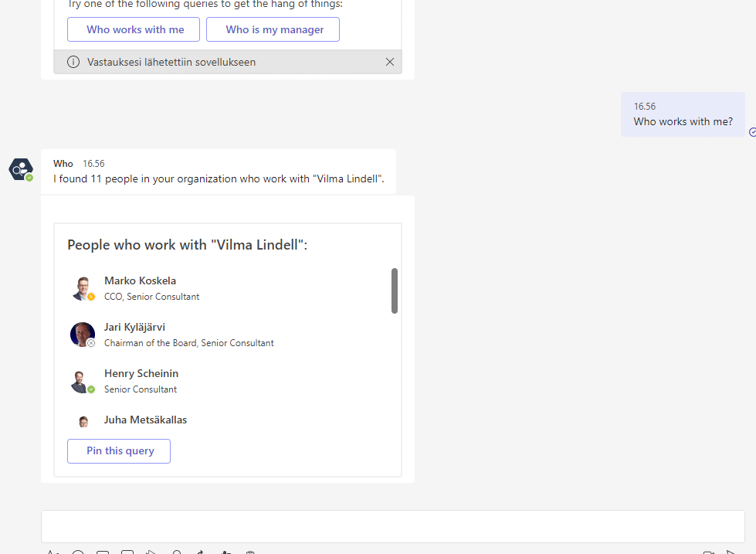Select the GIF picker icon
Image resolution: width=756 pixels, height=554 pixels.
point(103,552)
